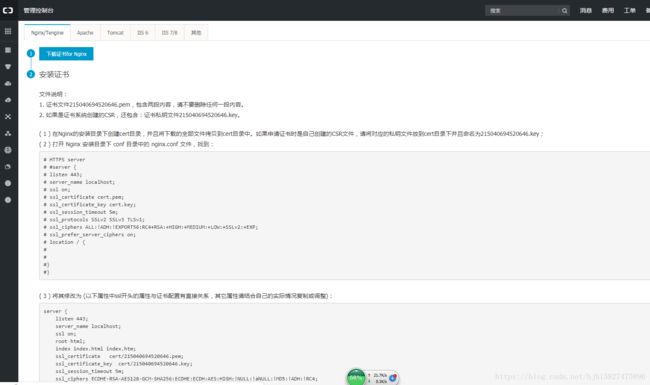Switch to the Tomcat tab

pos(115,32)
